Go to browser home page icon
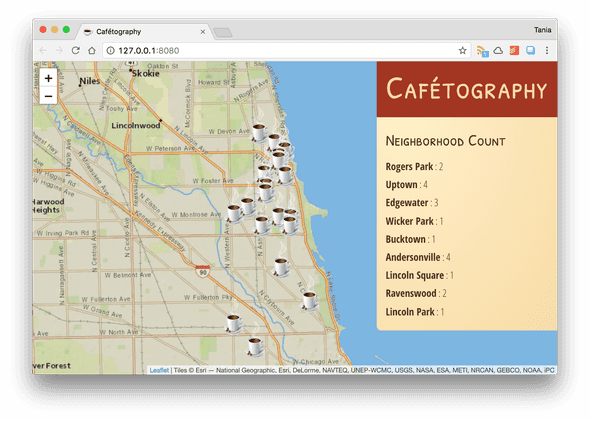Screen dimensions: 590x421 tap(92, 50)
